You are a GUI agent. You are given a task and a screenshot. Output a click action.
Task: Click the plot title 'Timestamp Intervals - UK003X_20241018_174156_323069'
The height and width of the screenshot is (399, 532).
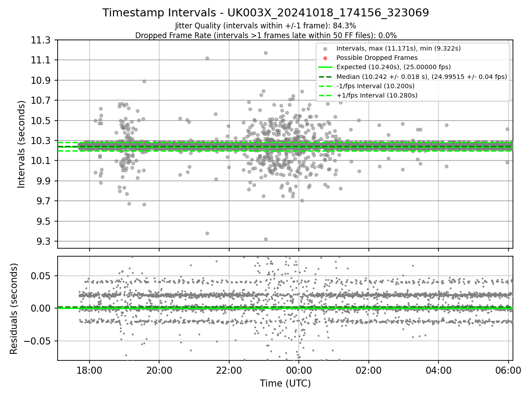click(x=266, y=13)
